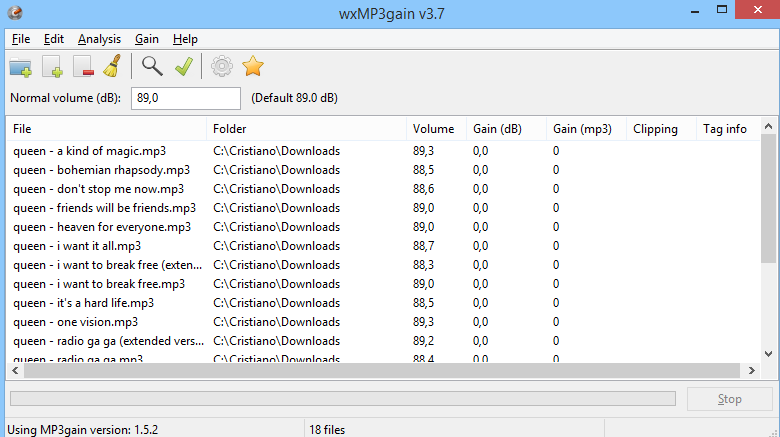The height and width of the screenshot is (437, 780).
Task: Click the Add files toolbar icon
Action: pos(52,67)
